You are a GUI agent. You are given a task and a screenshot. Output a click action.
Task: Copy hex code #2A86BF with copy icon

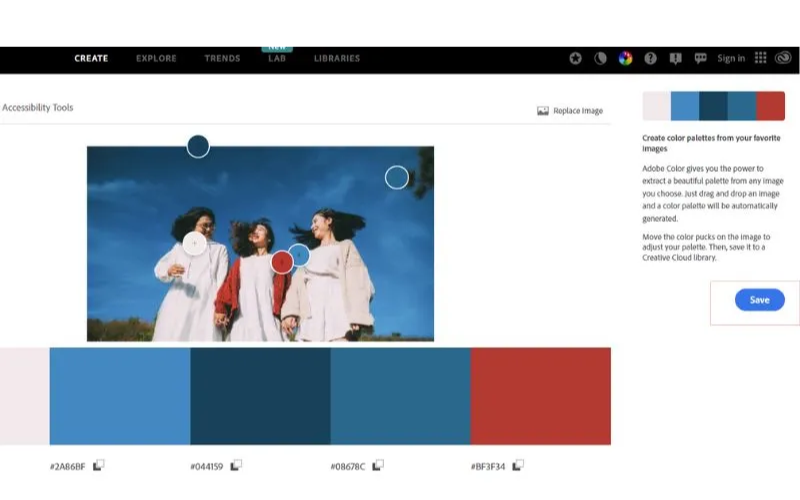coord(99,465)
